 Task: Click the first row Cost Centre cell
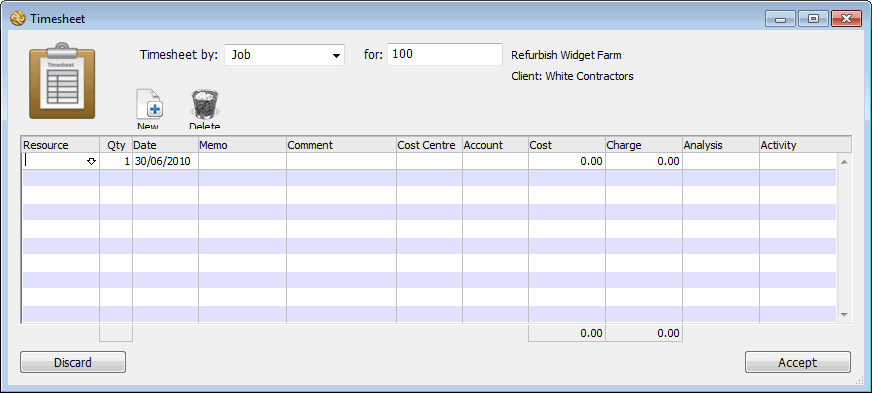coord(429,162)
